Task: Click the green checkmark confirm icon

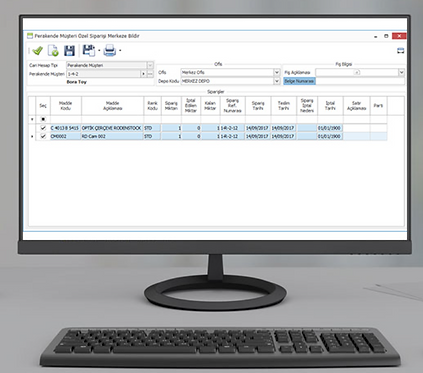Action: [x=37, y=51]
